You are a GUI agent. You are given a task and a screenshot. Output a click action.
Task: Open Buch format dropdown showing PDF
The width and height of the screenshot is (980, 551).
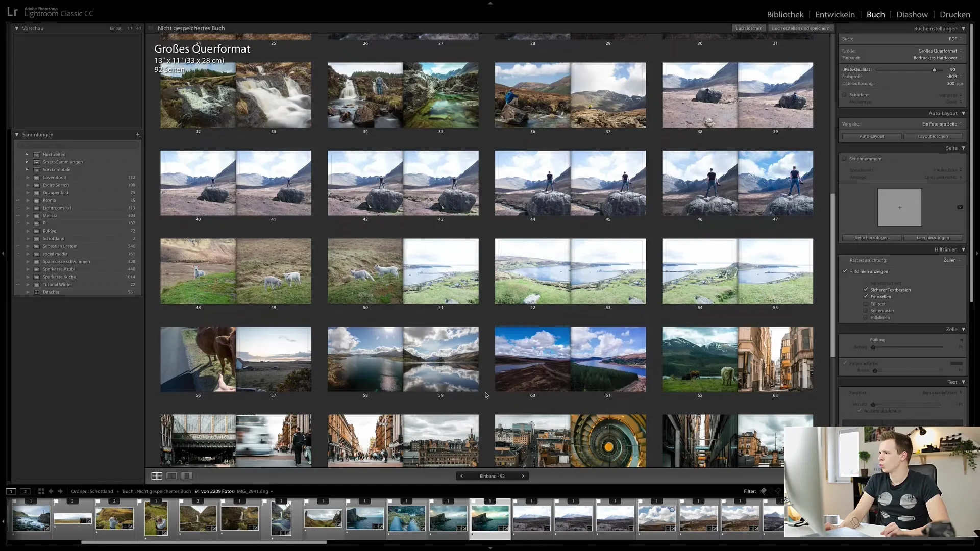tap(955, 39)
